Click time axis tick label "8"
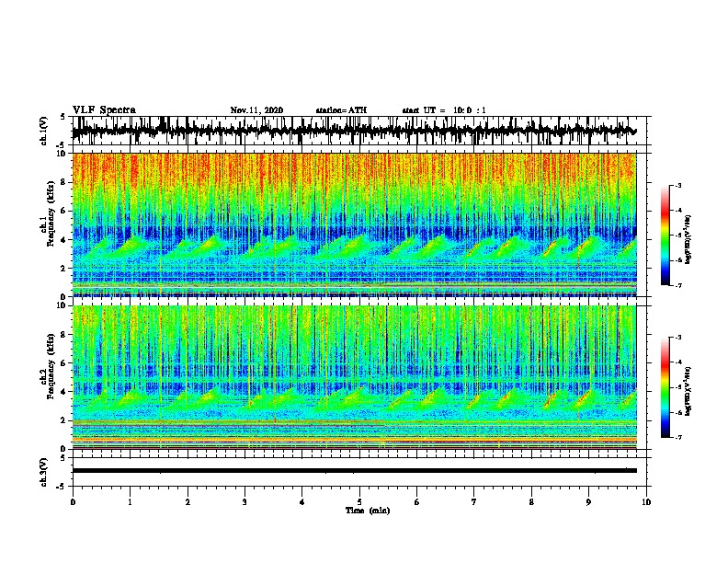Screen dimensions: 728x563 [531, 502]
